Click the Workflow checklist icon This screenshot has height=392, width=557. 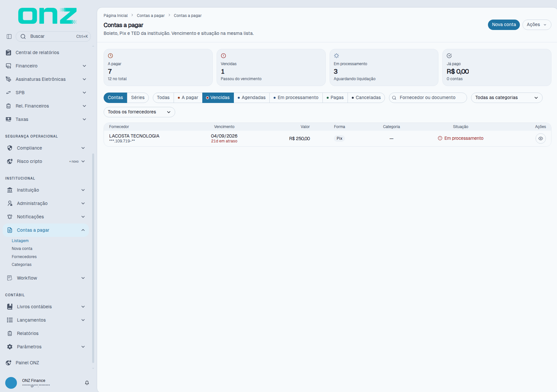[10, 278]
